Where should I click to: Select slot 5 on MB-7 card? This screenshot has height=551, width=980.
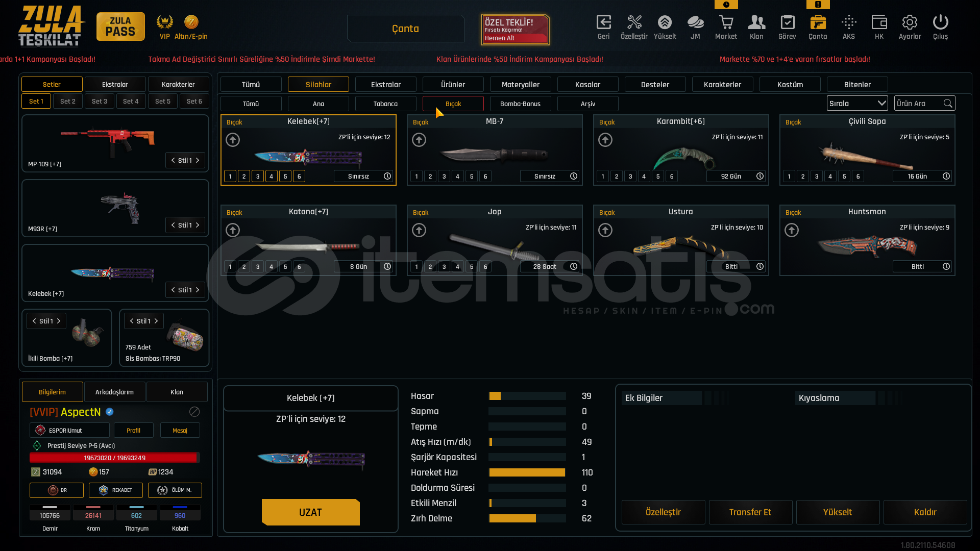[x=472, y=177]
